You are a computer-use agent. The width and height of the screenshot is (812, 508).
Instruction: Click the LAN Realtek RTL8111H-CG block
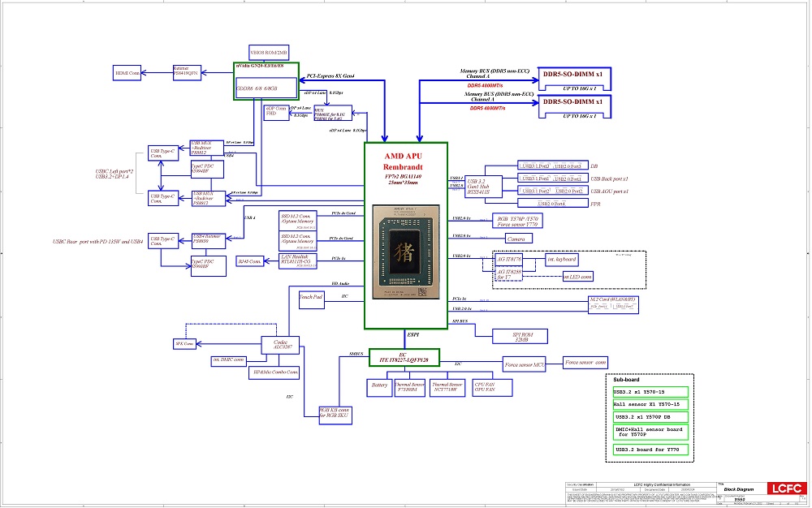[x=298, y=261]
